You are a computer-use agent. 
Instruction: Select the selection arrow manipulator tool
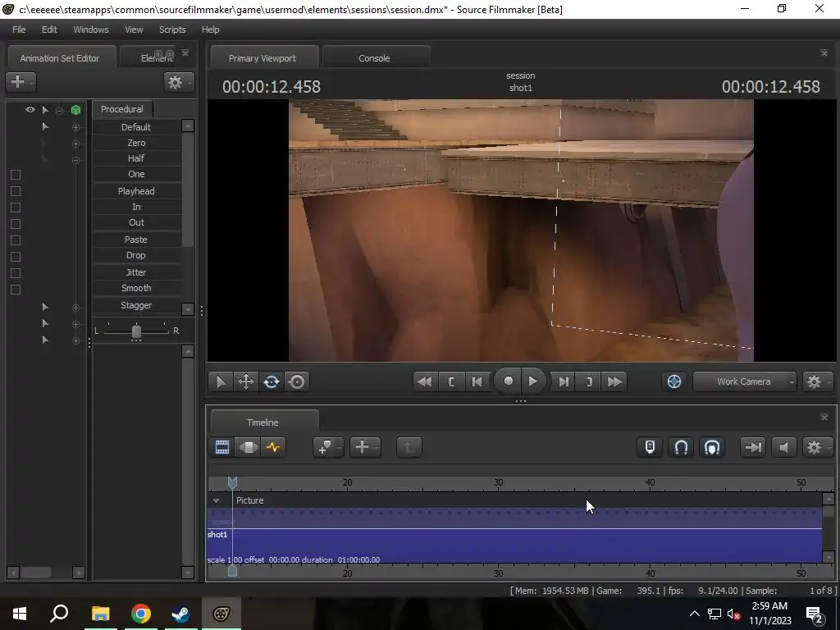221,381
